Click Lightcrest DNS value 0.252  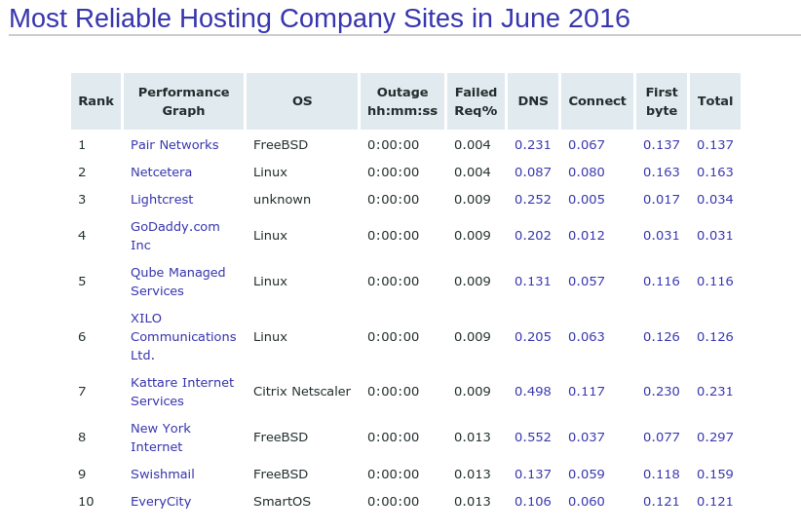(532, 200)
